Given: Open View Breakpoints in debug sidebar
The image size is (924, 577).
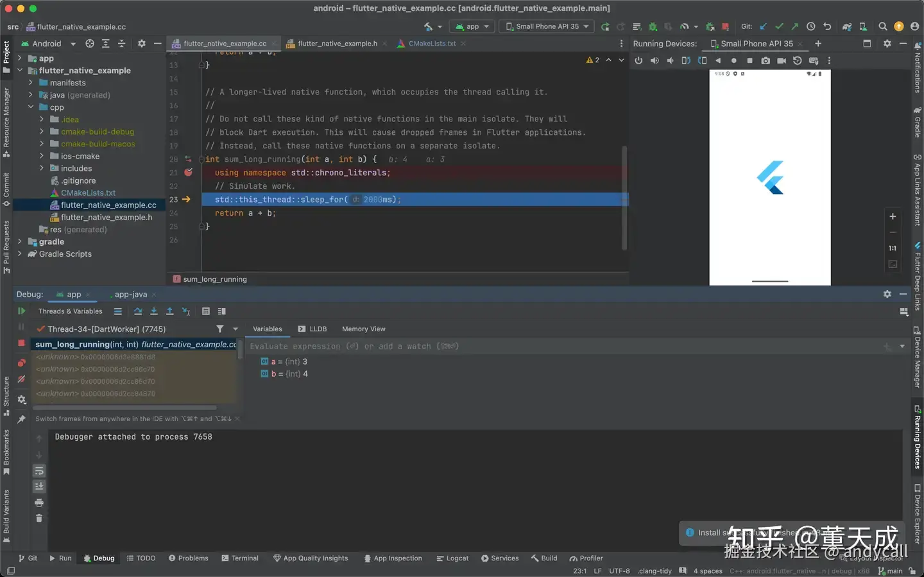Looking at the screenshot, I should (21, 363).
